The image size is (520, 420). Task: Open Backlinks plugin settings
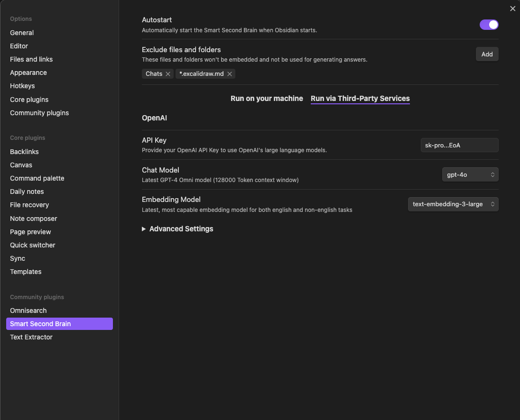[24, 152]
